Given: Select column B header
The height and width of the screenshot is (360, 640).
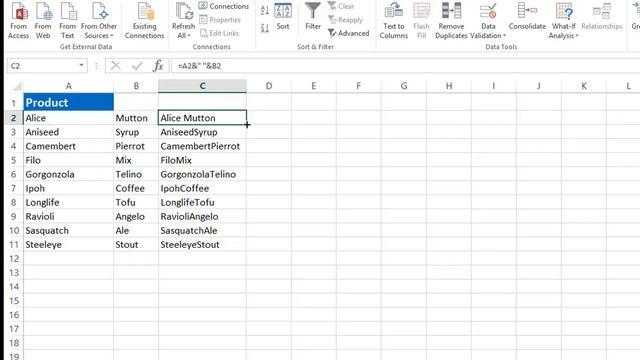Looking at the screenshot, I should pos(136,86).
